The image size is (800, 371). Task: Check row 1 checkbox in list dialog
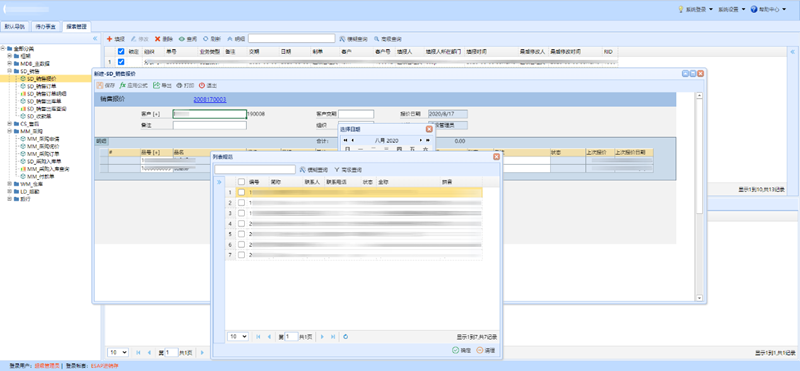point(241,192)
